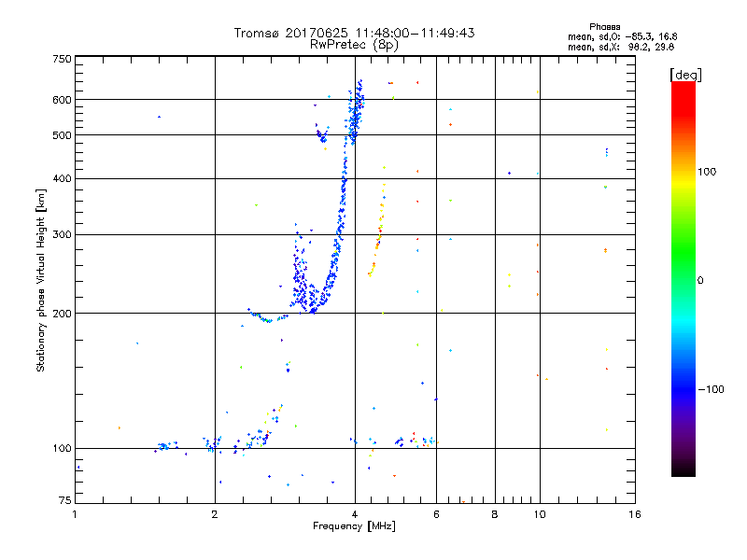
Task: Click the y-axis label '500'
Action: point(62,135)
